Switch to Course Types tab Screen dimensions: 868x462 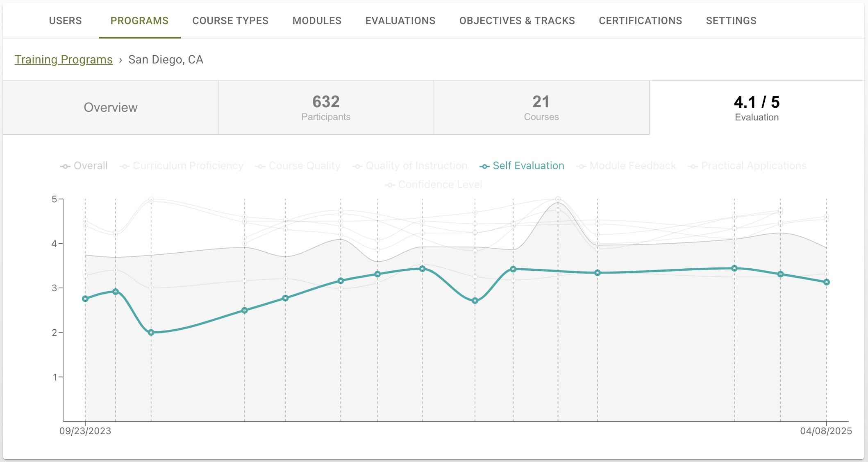click(x=230, y=21)
